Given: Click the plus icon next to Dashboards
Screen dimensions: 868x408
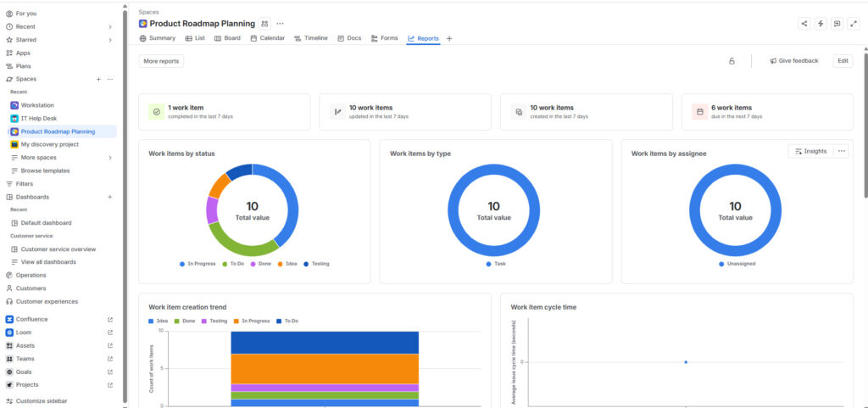Looking at the screenshot, I should point(109,197).
